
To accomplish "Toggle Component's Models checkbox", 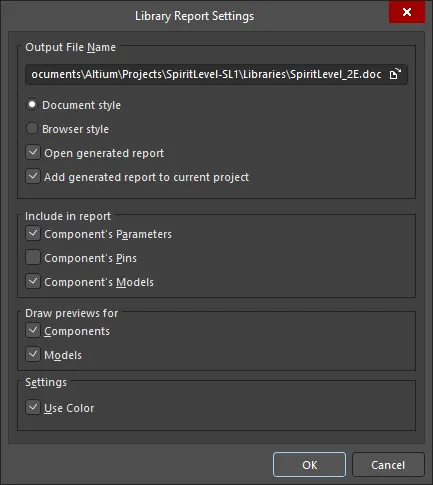I will click(x=33, y=282).
